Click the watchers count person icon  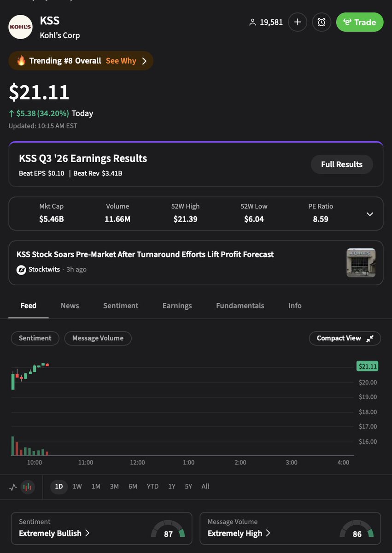click(x=252, y=22)
